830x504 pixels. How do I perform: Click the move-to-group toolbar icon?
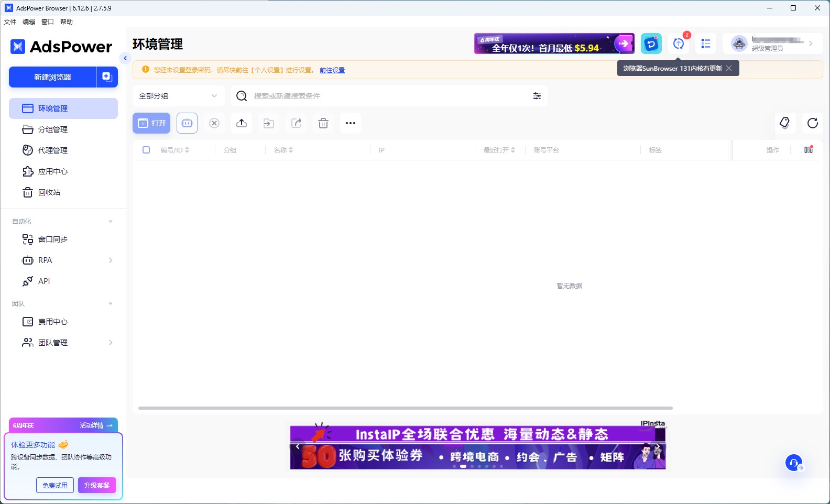[269, 123]
